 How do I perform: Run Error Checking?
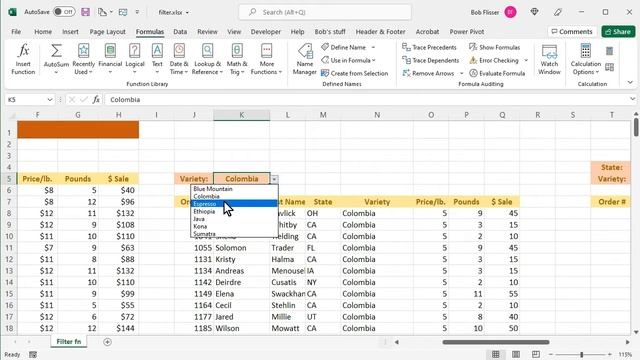point(494,60)
